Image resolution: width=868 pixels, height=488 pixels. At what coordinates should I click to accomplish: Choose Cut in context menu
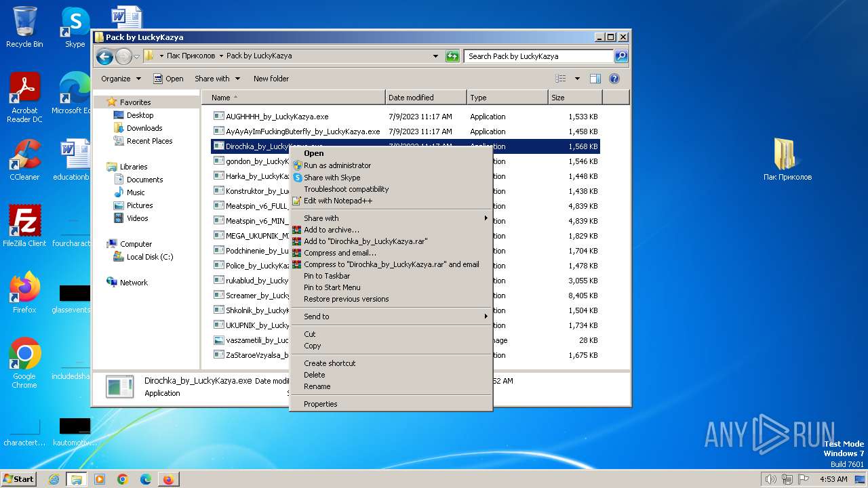pos(391,334)
